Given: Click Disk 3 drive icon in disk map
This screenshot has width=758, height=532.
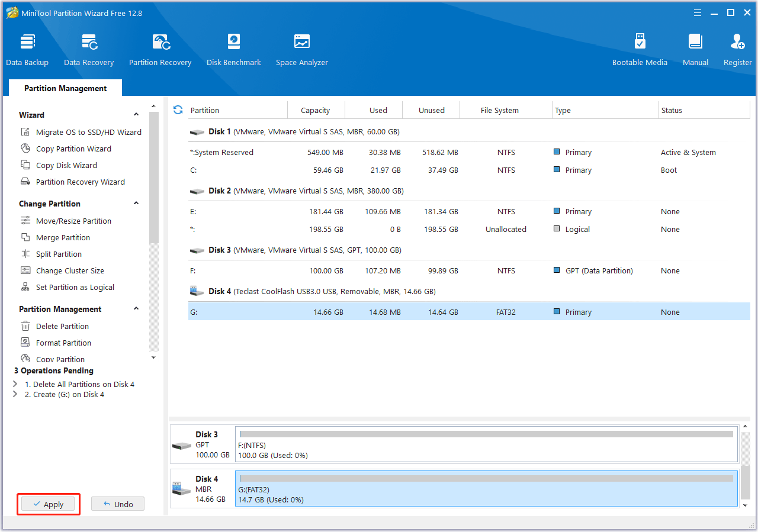Looking at the screenshot, I should (x=182, y=445).
